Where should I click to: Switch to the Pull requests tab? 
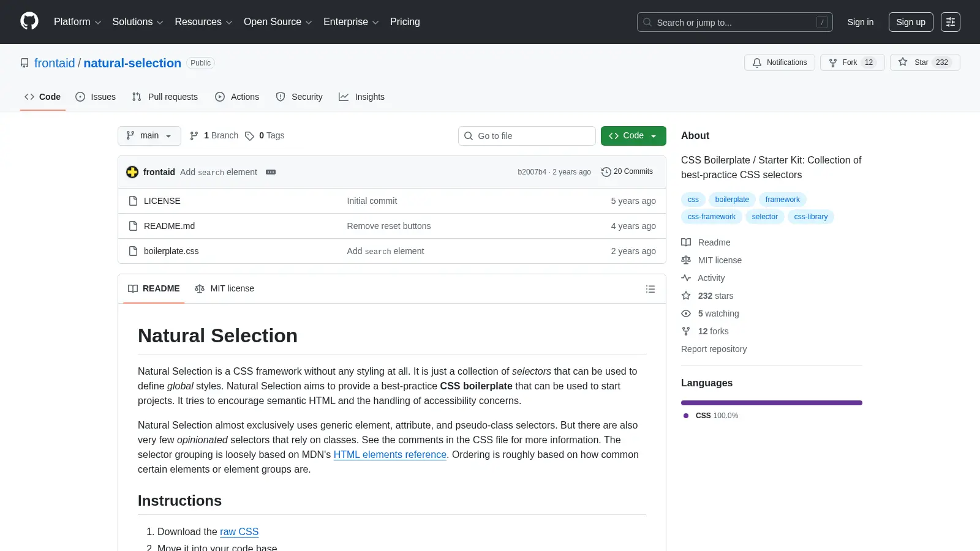click(165, 97)
